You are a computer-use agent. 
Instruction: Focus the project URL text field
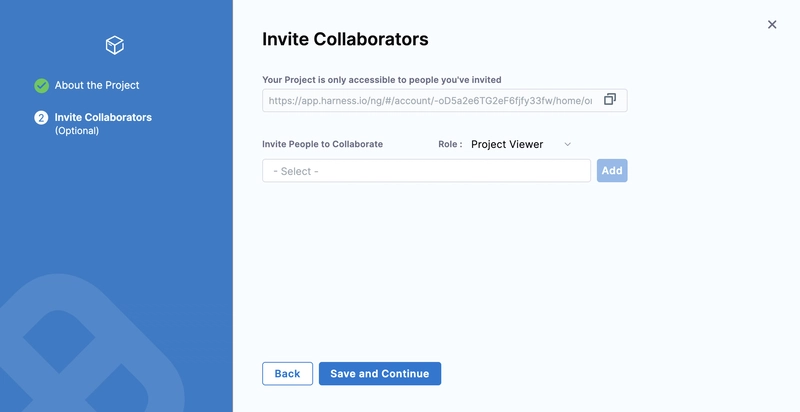431,100
